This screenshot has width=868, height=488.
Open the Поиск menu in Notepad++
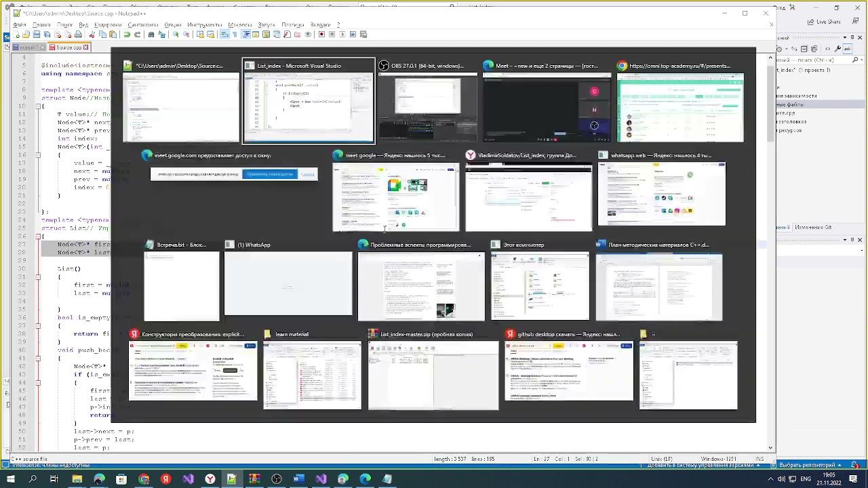click(65, 25)
